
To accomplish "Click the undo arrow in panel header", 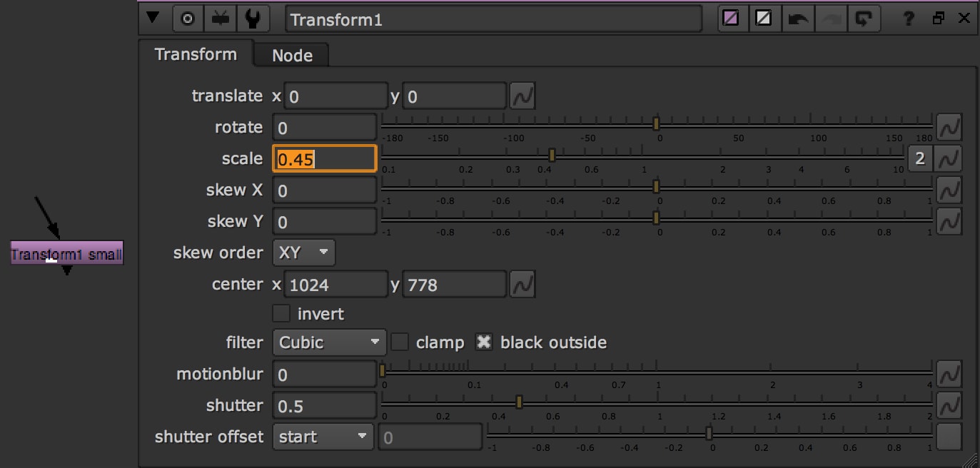I will (797, 19).
